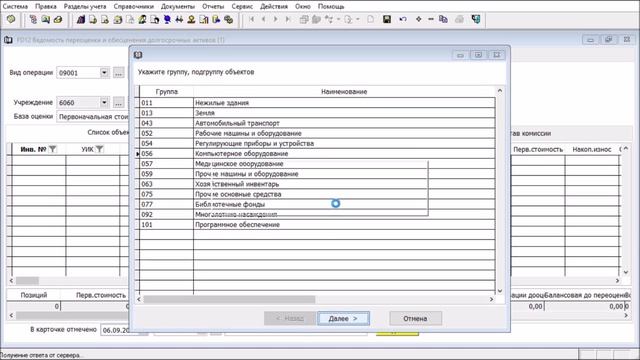The image size is (640, 360).
Task: Click Накоп.износ column header in background window
Action: tap(592, 149)
